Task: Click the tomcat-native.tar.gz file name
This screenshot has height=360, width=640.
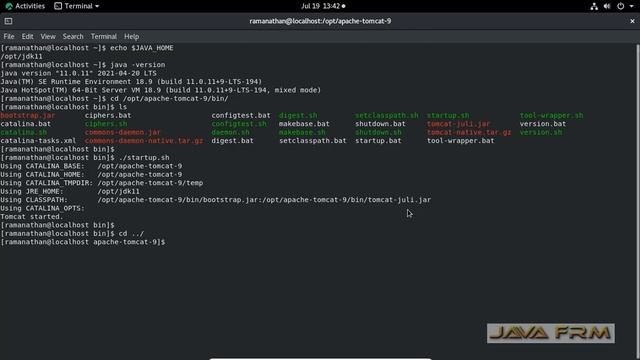Action: coord(469,132)
